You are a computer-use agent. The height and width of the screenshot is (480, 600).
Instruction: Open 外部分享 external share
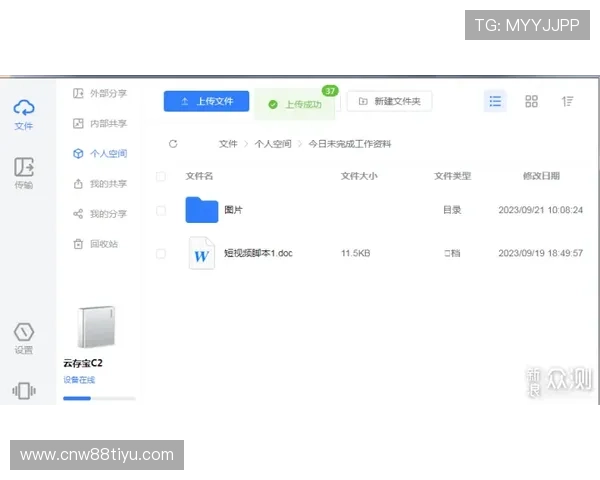[99, 93]
